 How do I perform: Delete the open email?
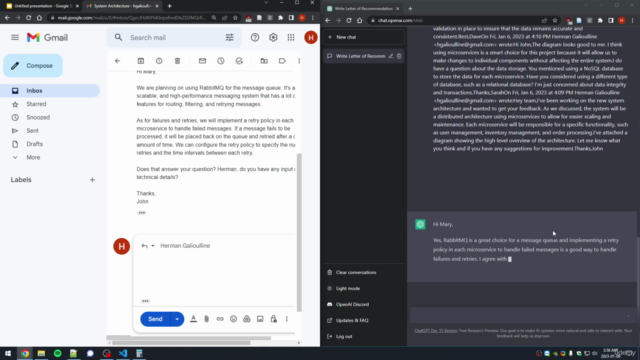point(178,61)
